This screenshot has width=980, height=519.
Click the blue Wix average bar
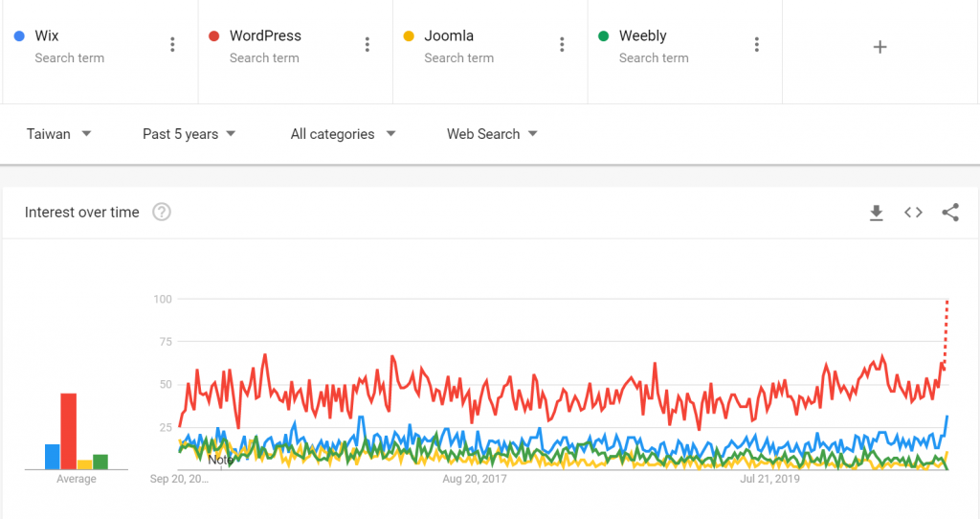click(53, 457)
